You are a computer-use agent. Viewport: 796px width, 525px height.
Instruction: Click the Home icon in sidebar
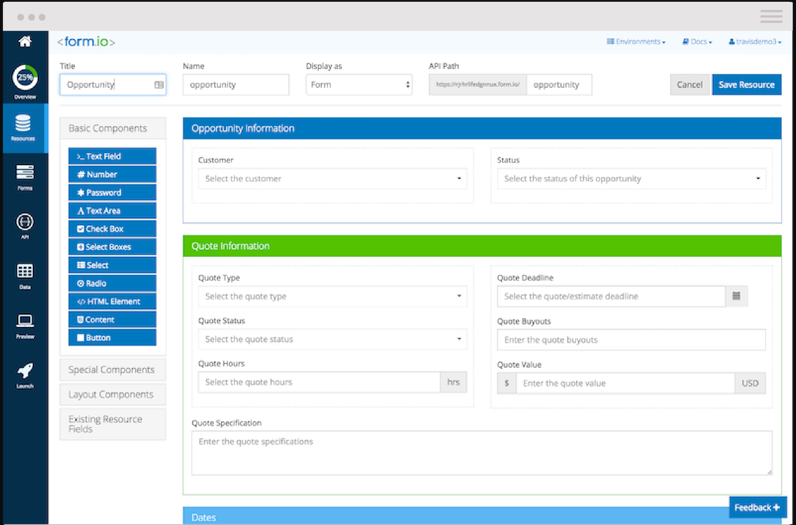(24, 42)
